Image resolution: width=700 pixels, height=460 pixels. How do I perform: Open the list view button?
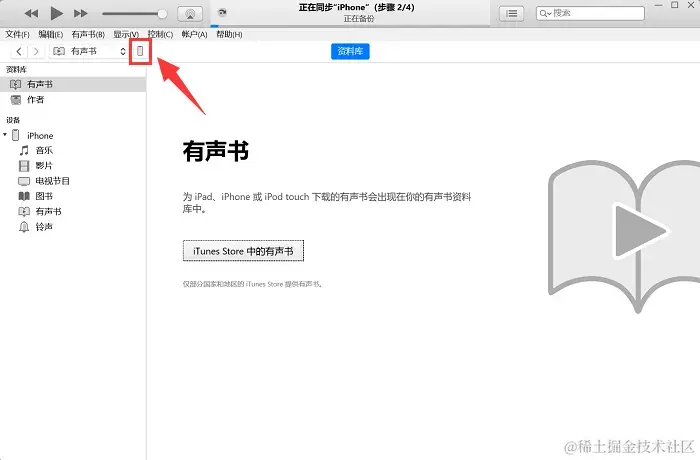(x=512, y=14)
